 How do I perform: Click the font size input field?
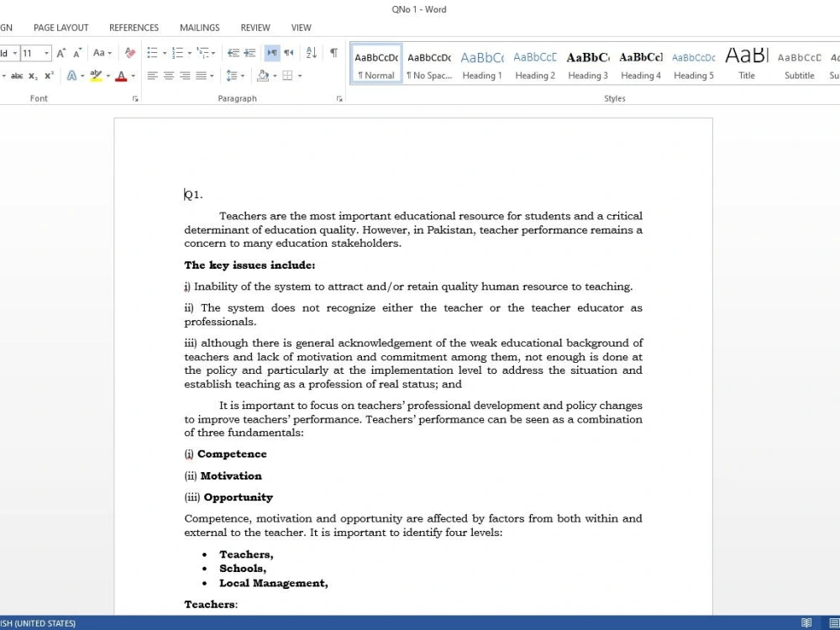click(32, 53)
